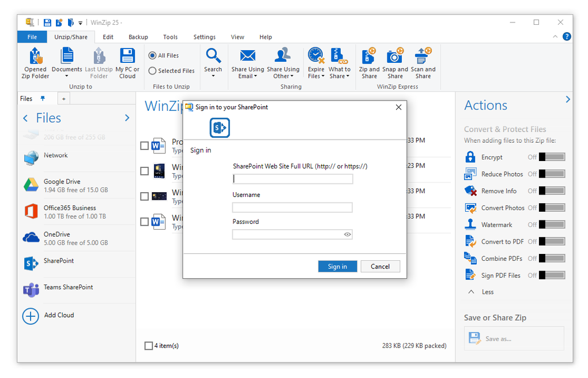Image resolution: width=588 pixels, height=378 pixels.
Task: Click Cancel in SharePoint dialog
Action: point(380,266)
